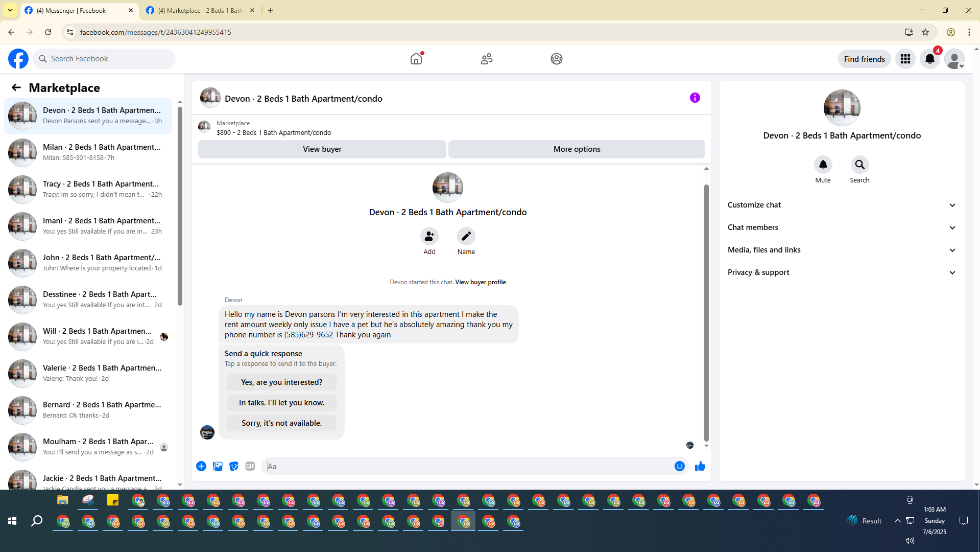Open Tracy conversation in chat list
980x552 pixels.
coord(88,189)
